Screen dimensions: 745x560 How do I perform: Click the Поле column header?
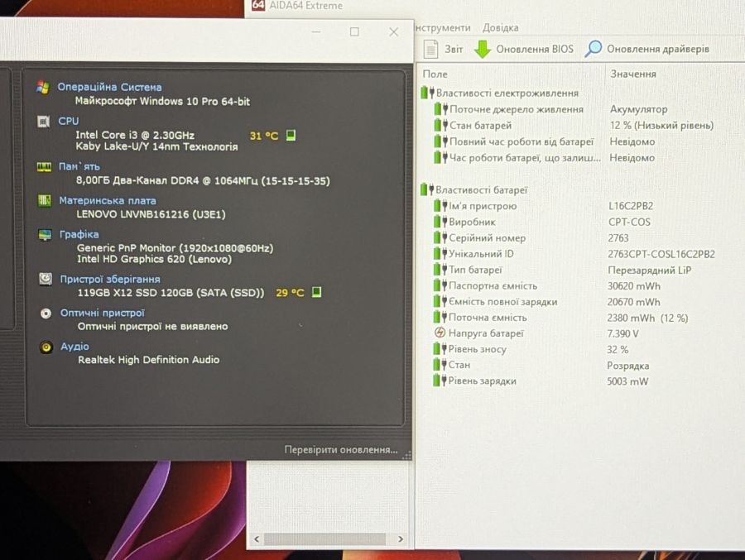(435, 74)
